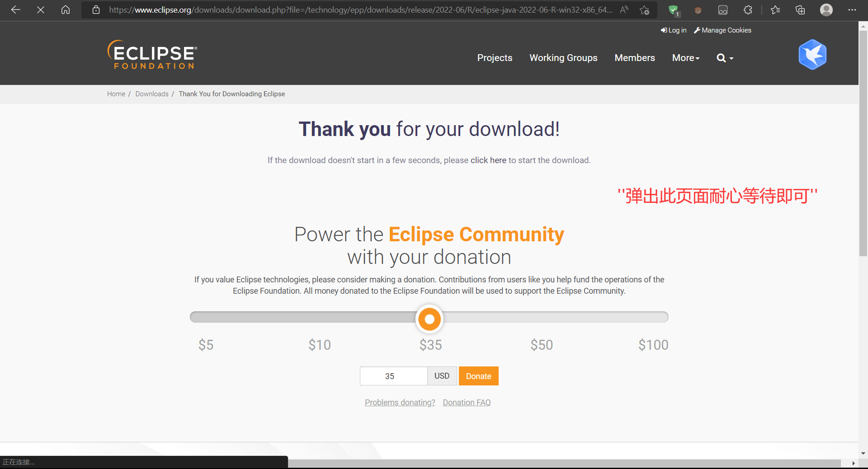Open the square face extension icon

[x=723, y=10]
